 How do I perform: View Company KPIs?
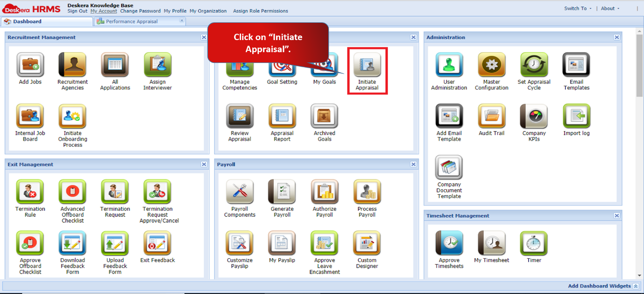click(x=533, y=117)
